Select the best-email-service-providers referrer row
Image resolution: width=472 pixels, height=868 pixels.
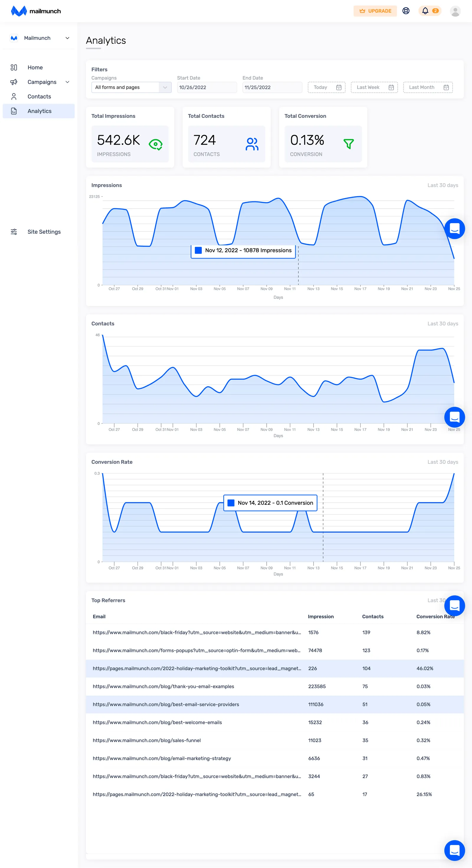point(275,704)
